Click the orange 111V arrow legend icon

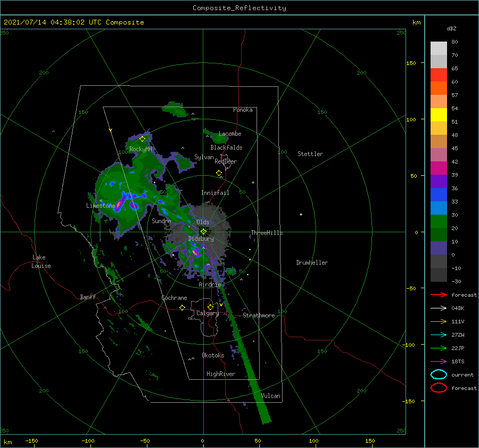tap(439, 321)
